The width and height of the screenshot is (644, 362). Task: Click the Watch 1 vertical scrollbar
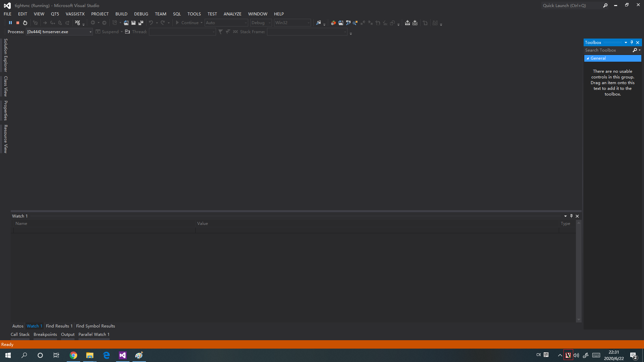point(578,271)
